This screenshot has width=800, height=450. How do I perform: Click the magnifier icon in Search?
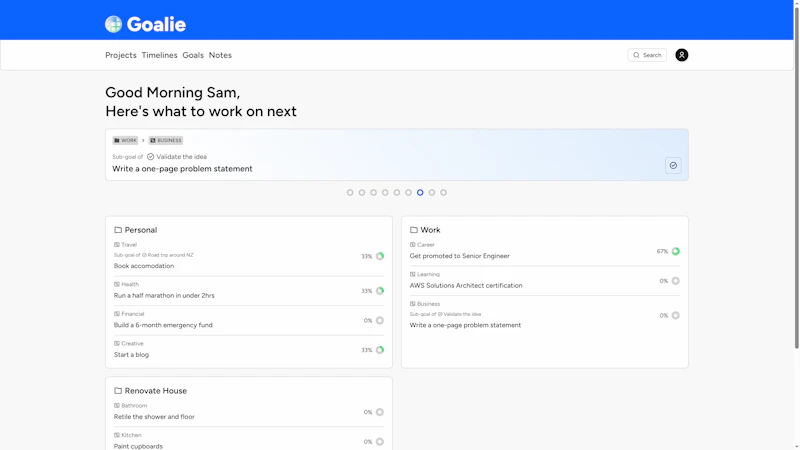[636, 55]
